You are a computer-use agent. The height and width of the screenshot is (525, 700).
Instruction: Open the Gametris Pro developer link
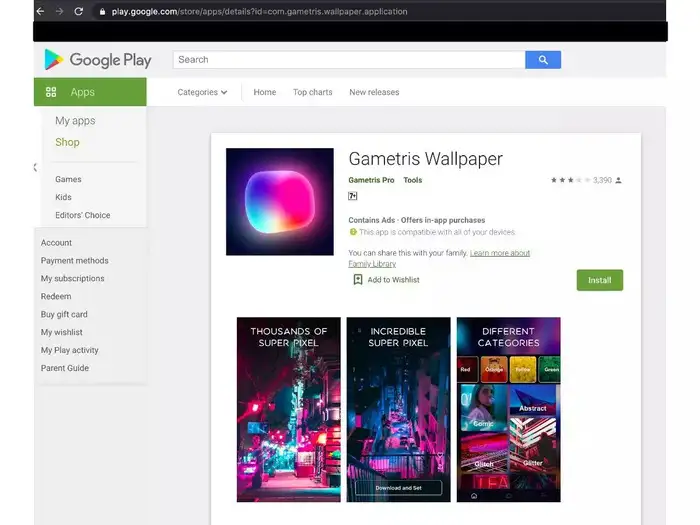(371, 180)
